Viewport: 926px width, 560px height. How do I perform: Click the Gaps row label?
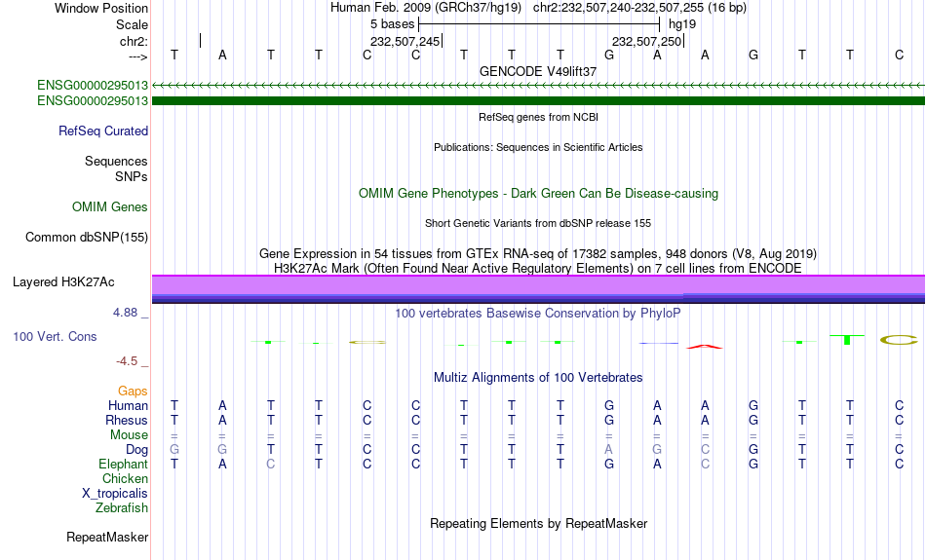(x=133, y=392)
